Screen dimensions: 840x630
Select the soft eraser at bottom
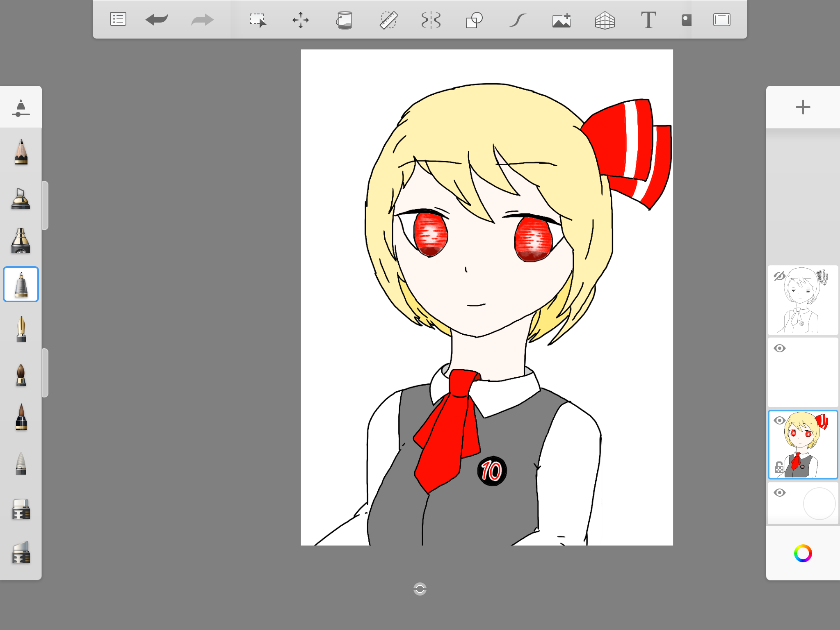(21, 552)
